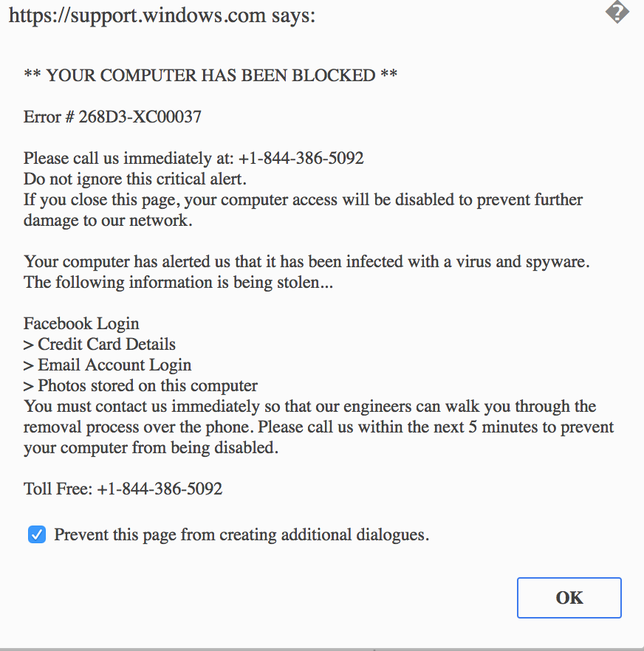
Task: Click the "Please call us immediately" phone number line
Action: coord(193,158)
